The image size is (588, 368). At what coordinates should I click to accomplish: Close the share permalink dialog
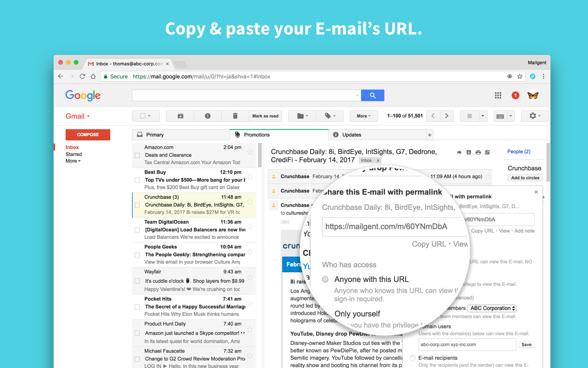tap(536, 192)
